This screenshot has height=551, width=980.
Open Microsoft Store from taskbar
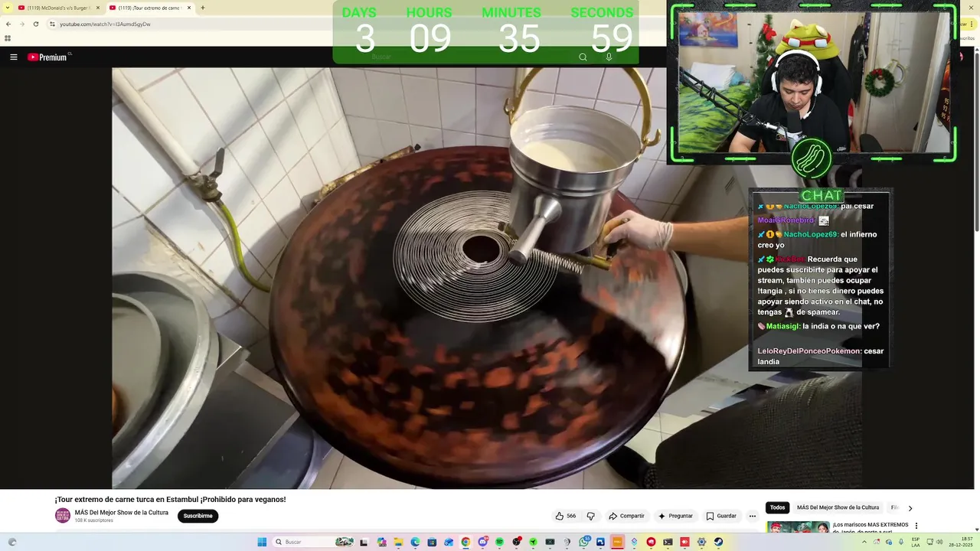(x=432, y=542)
